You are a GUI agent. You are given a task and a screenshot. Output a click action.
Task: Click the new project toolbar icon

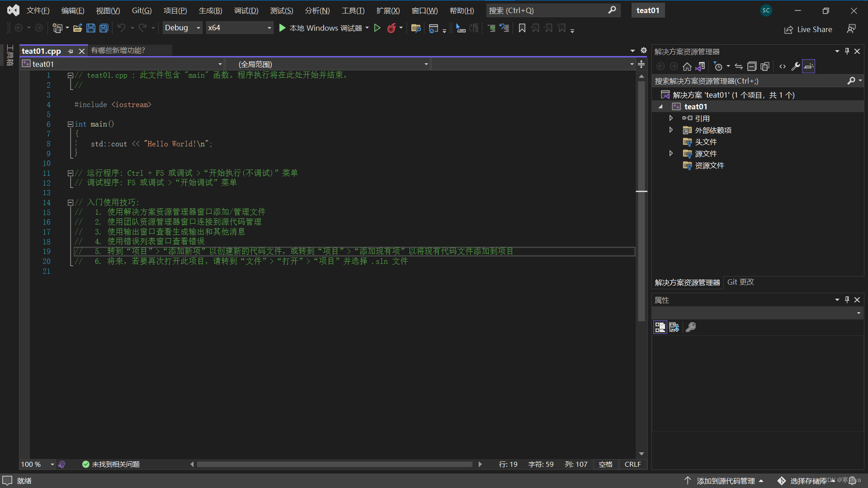(x=57, y=28)
